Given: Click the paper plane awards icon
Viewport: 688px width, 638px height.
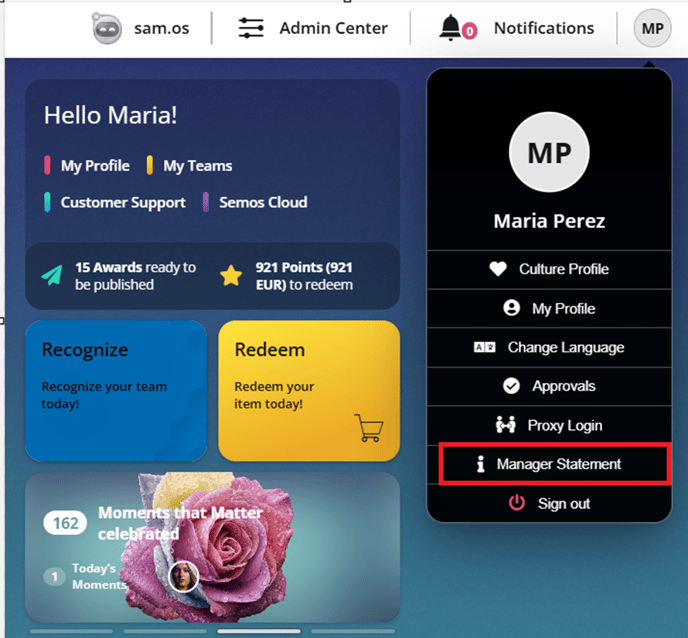Looking at the screenshot, I should pos(52,276).
